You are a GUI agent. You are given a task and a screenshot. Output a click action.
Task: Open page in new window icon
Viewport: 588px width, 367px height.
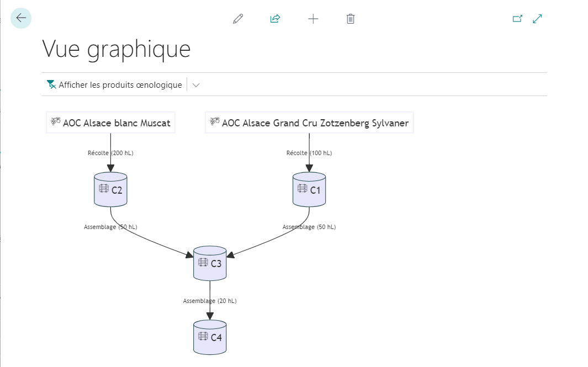point(517,19)
